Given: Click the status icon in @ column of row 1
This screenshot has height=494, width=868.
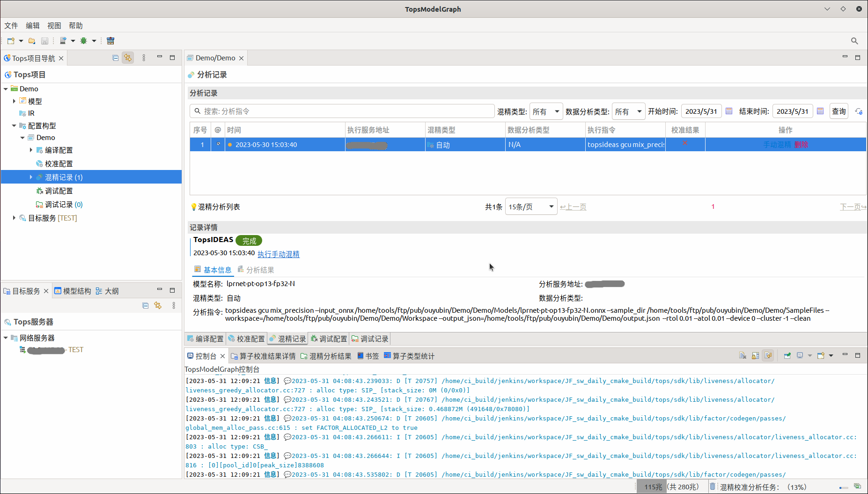Looking at the screenshot, I should tap(218, 144).
